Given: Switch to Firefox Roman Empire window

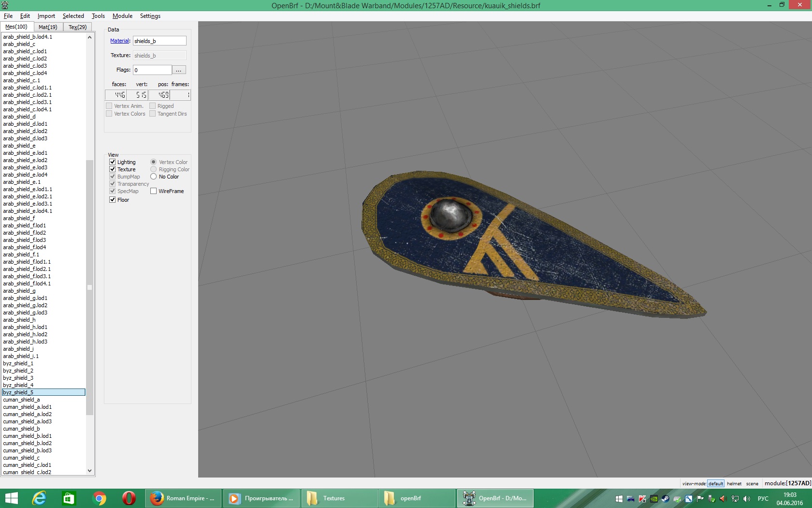Looking at the screenshot, I should coord(183,498).
